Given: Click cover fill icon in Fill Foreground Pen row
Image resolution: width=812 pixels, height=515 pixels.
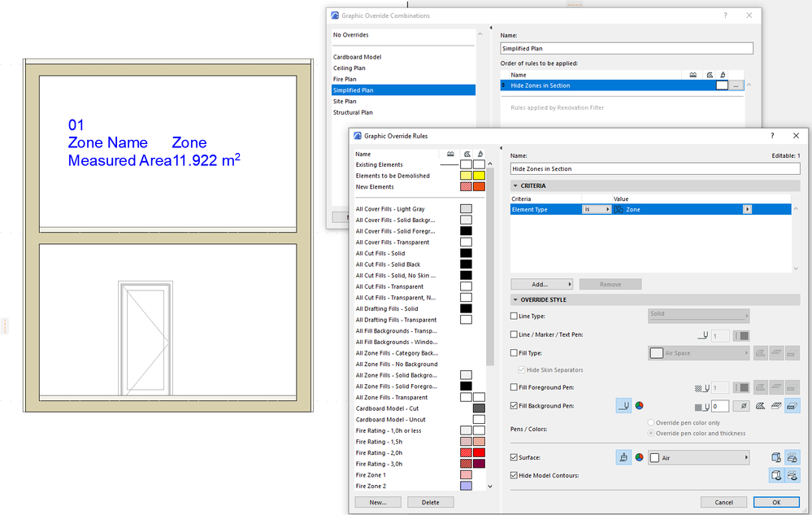Looking at the screenshot, I should pyautogui.click(x=776, y=387).
